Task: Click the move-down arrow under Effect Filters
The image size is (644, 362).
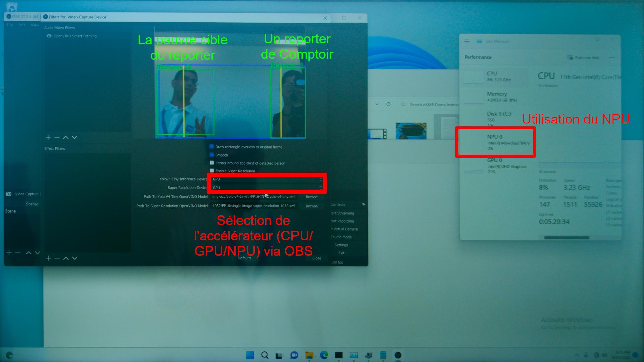Action: 75,258
